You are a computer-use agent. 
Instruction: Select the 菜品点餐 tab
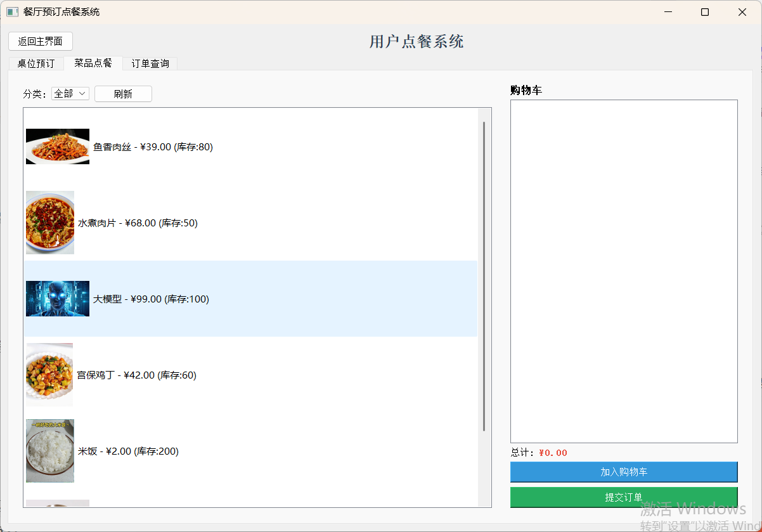[x=93, y=63]
